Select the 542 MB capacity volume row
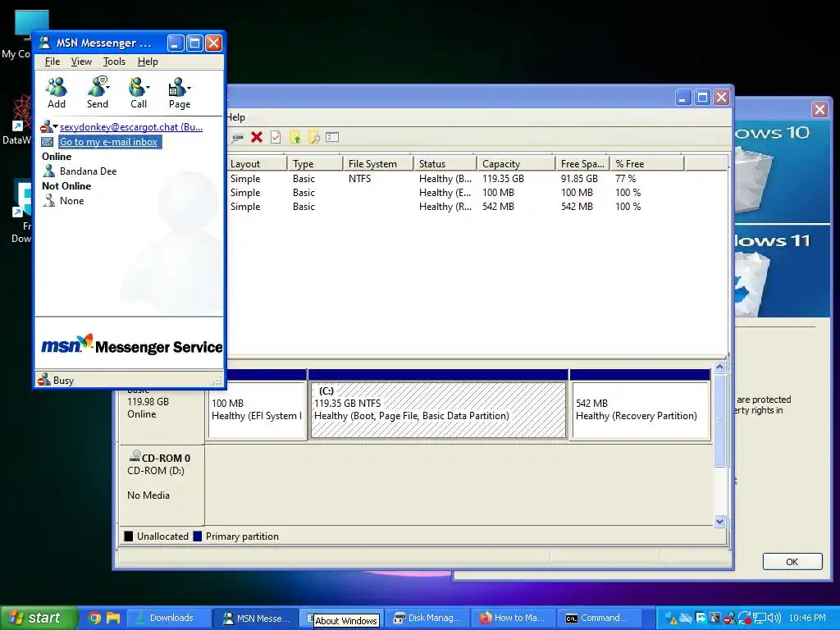This screenshot has height=630, width=840. coord(477,207)
